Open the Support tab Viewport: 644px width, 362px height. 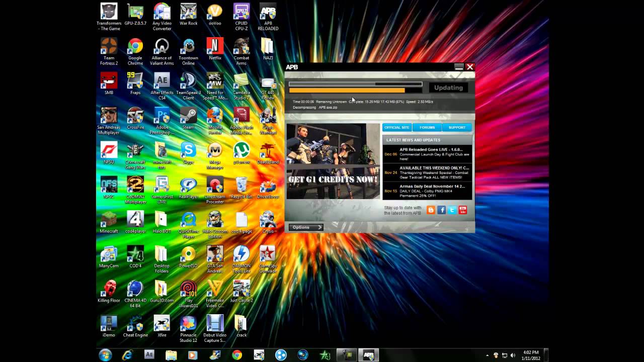click(457, 127)
